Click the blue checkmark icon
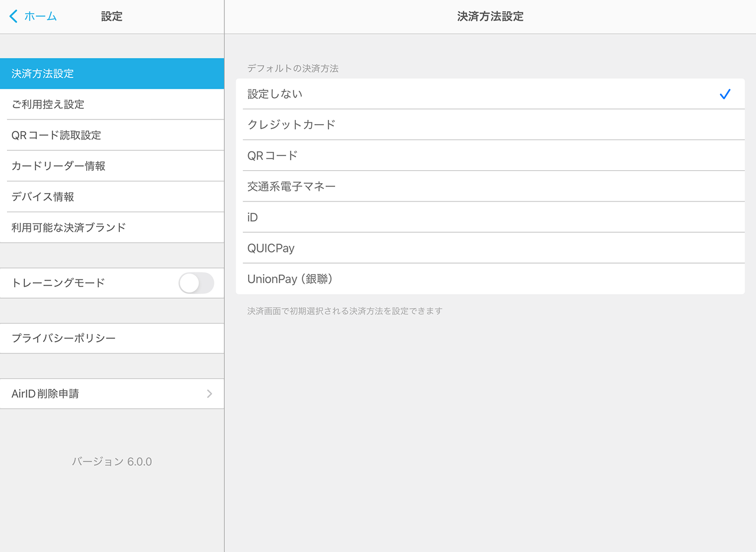Image resolution: width=756 pixels, height=552 pixels. coord(725,94)
